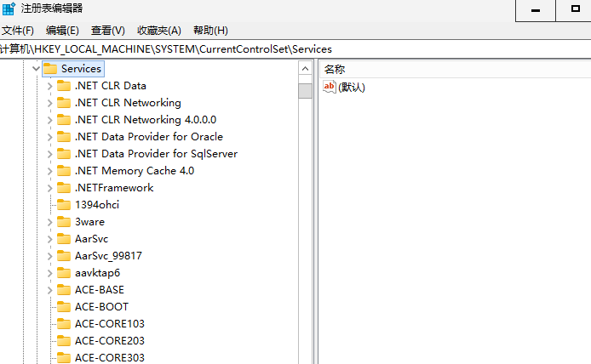The image size is (591, 364).
Task: Click the ACE-BASE folder icon
Action: pos(64,290)
